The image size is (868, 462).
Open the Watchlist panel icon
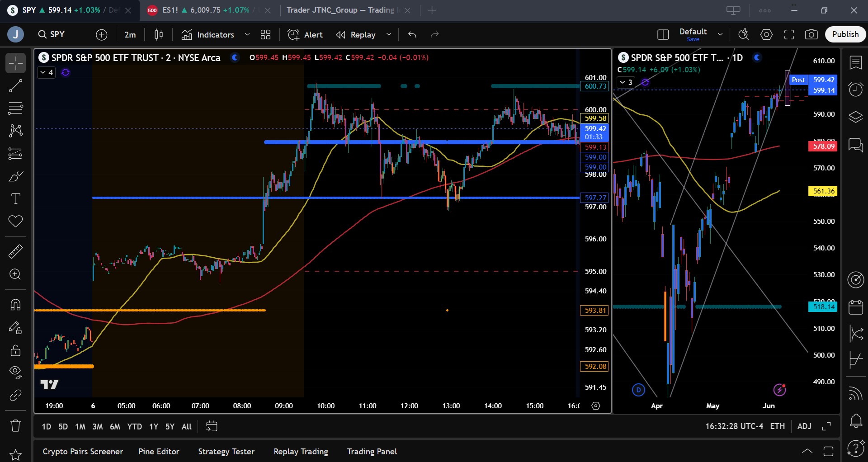[855, 63]
